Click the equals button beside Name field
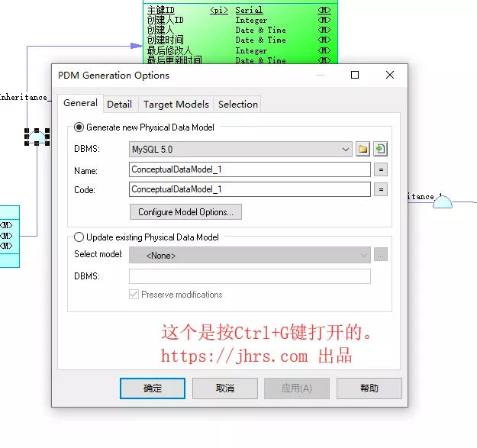 coord(381,169)
